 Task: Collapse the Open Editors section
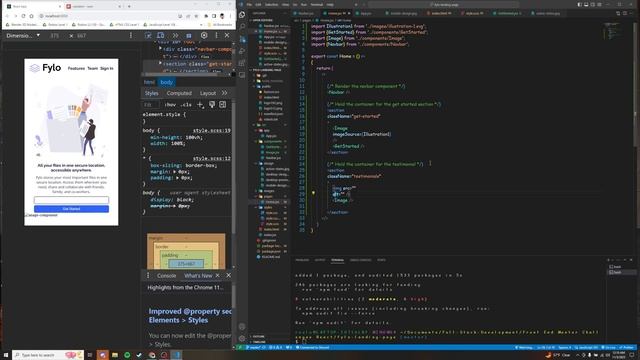(x=262, y=20)
